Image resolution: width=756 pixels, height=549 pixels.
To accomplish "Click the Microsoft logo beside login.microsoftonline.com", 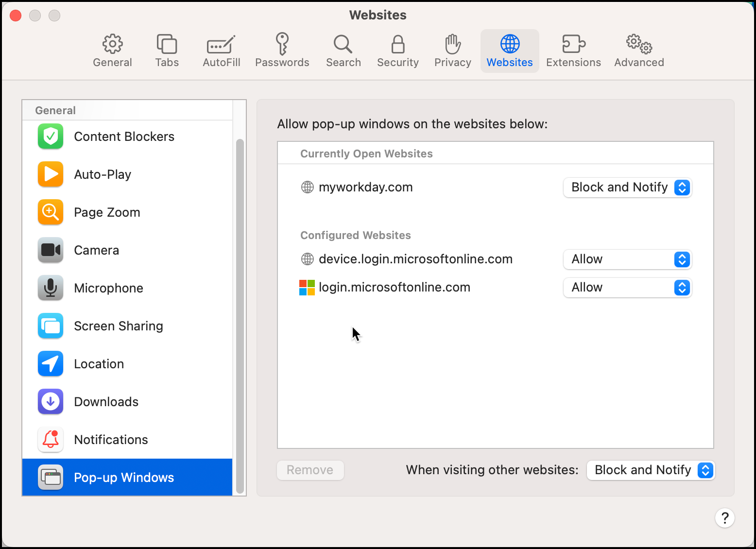I will (x=307, y=288).
